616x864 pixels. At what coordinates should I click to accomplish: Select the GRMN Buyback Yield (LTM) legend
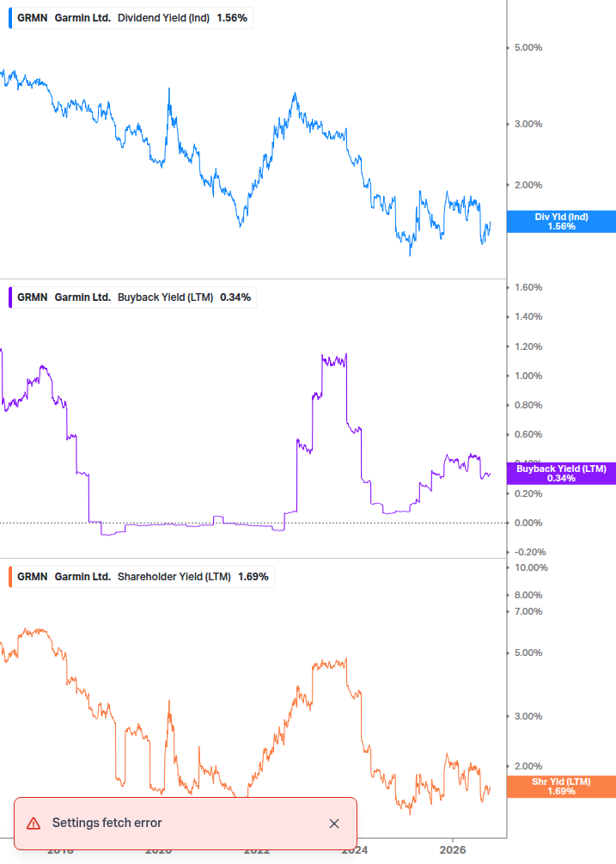coord(133,297)
